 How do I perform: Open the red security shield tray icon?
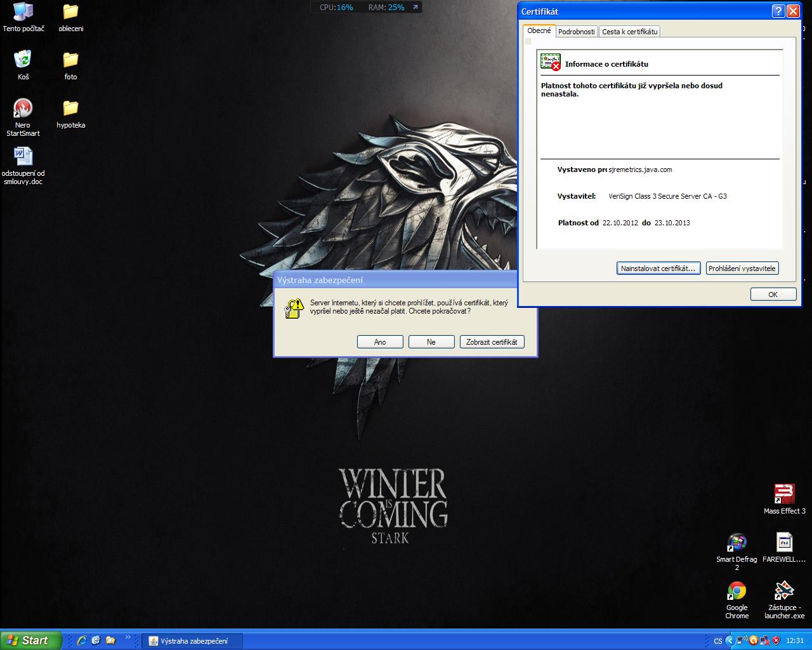776,640
